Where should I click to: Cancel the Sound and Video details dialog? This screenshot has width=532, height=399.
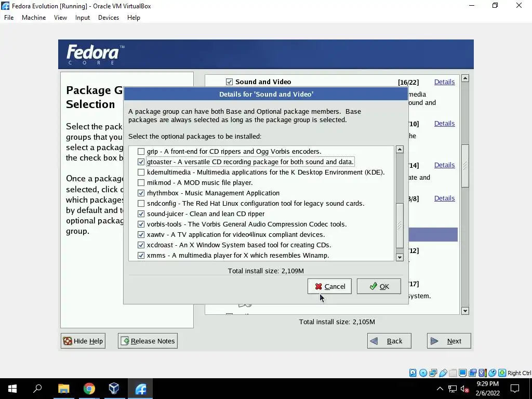coord(329,286)
